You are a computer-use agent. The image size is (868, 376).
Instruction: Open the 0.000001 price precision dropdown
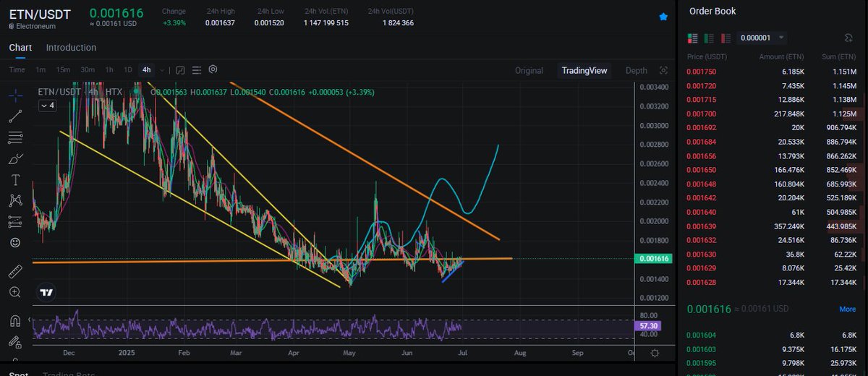tap(762, 38)
